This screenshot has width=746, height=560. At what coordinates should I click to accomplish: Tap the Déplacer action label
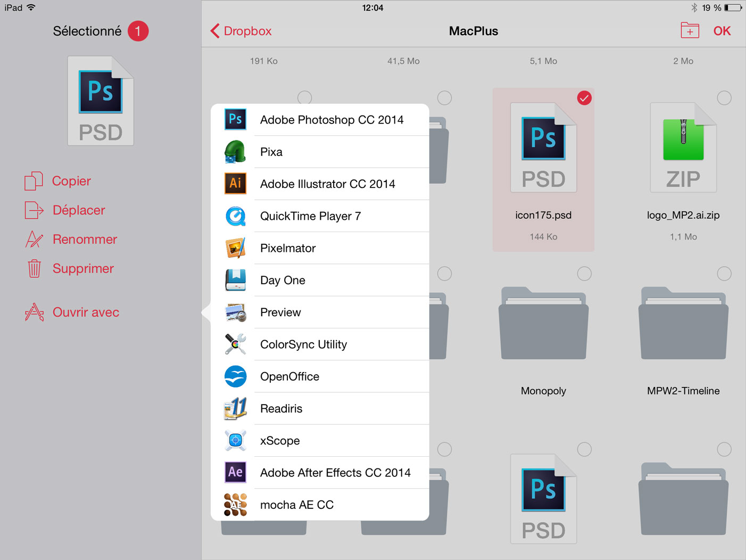(79, 210)
